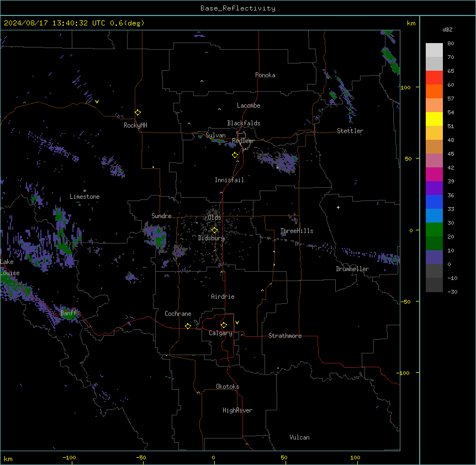This screenshot has height=465, width=476.
Task: Click the white asterisk above Limestone label
Action: 84,191
